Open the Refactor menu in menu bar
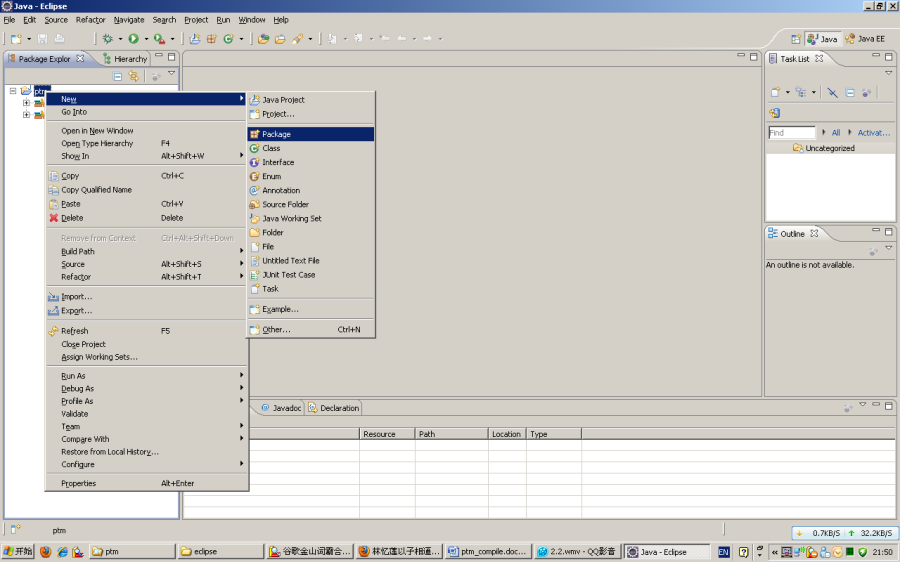The width and height of the screenshot is (900, 562). pyautogui.click(x=91, y=20)
